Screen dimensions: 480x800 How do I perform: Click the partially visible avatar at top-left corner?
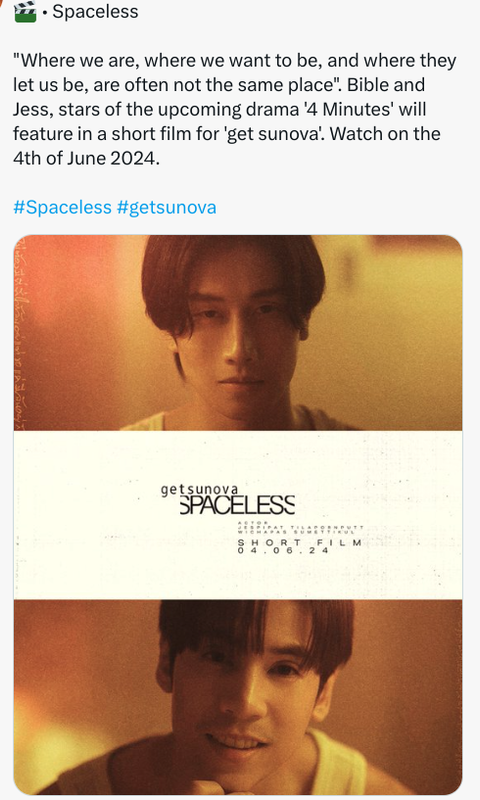pyautogui.click(x=2, y=4)
